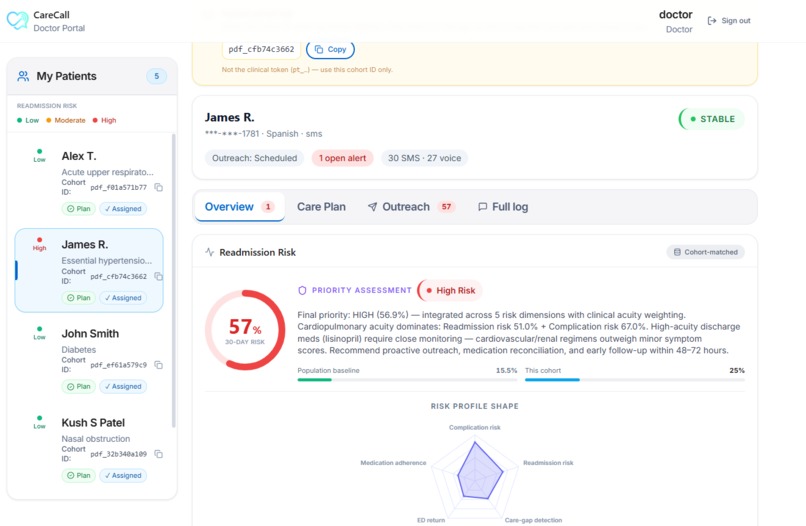806x526 pixels.
Task: Click the Assigned badge for James R.
Action: pyautogui.click(x=123, y=298)
